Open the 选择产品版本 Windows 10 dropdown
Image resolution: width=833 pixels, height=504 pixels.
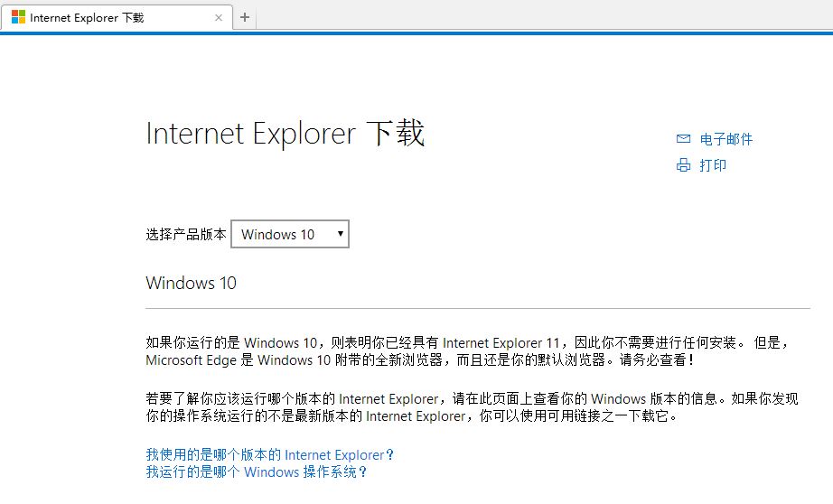click(x=290, y=234)
